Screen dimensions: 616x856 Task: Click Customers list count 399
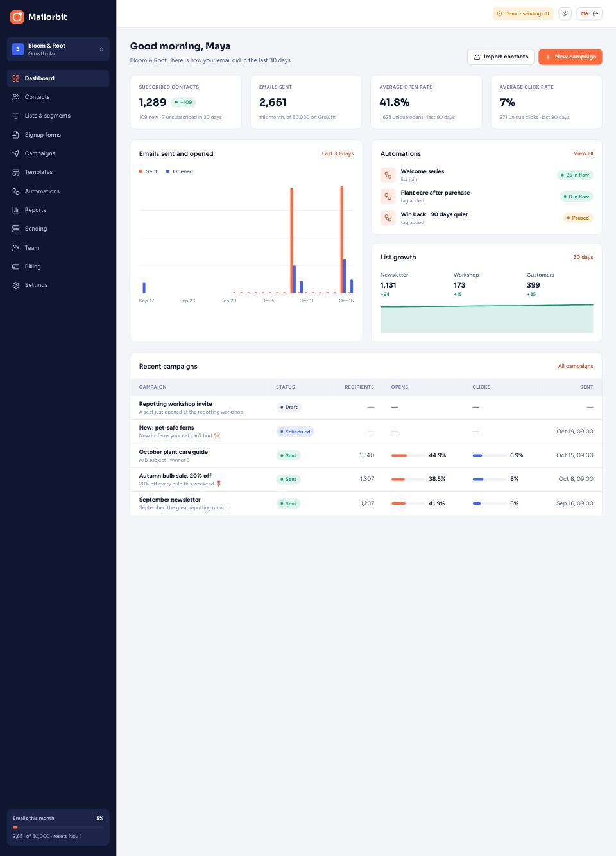(x=533, y=285)
